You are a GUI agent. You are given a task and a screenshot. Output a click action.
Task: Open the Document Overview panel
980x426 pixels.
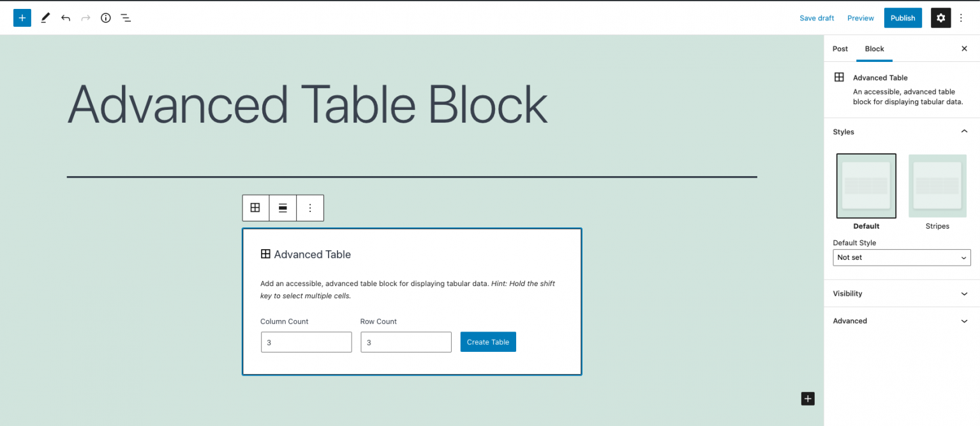(x=126, y=17)
